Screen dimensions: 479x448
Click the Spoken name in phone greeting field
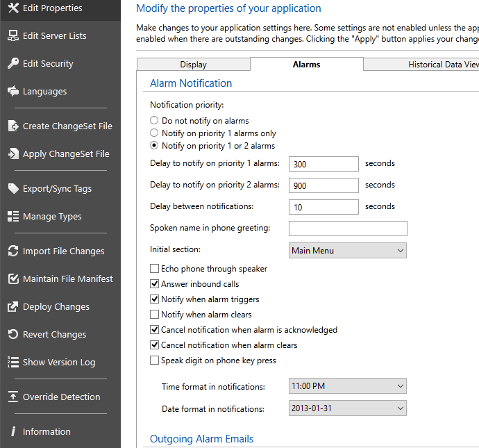pos(348,229)
